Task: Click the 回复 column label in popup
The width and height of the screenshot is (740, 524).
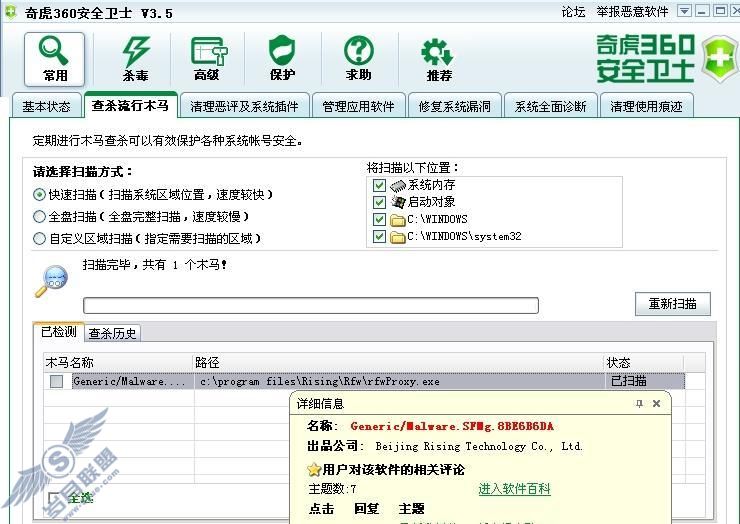Action: pyautogui.click(x=366, y=509)
